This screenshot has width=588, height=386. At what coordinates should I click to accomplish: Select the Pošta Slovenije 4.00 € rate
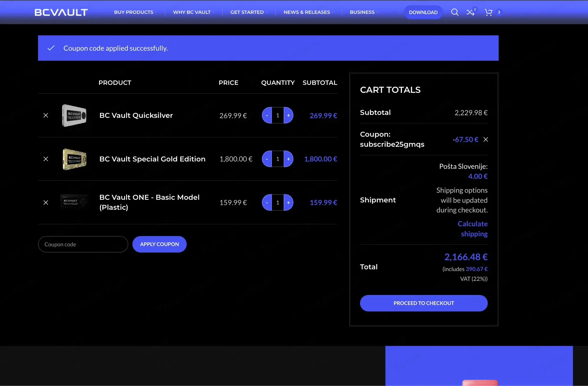click(478, 176)
